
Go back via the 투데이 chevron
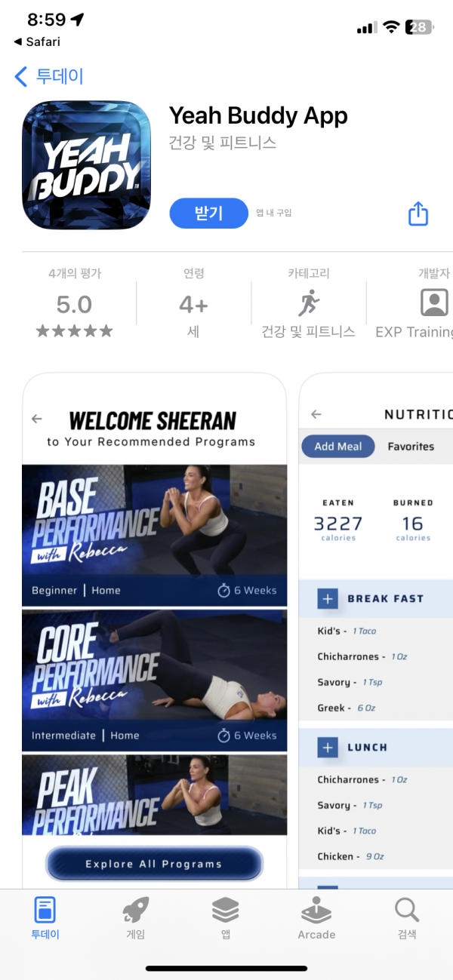[49, 76]
